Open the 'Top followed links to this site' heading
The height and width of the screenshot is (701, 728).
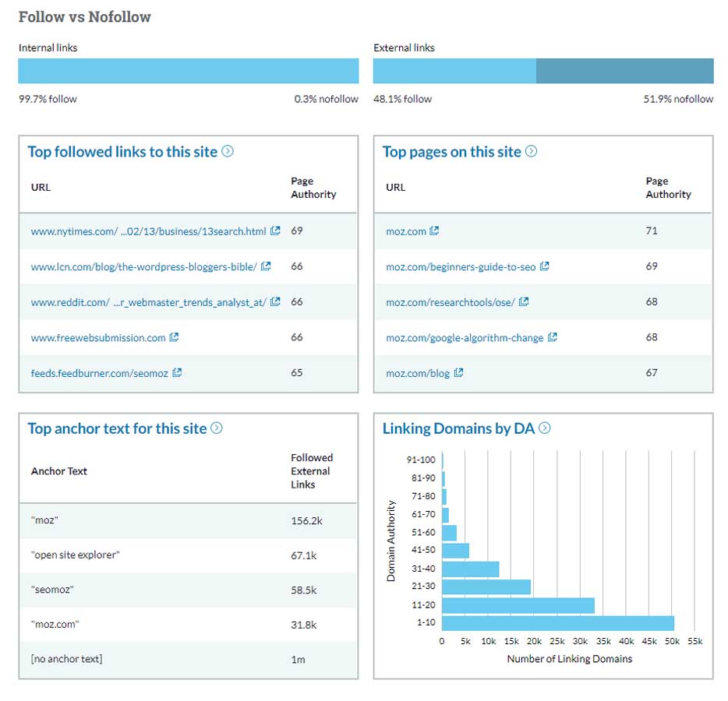coord(122,152)
